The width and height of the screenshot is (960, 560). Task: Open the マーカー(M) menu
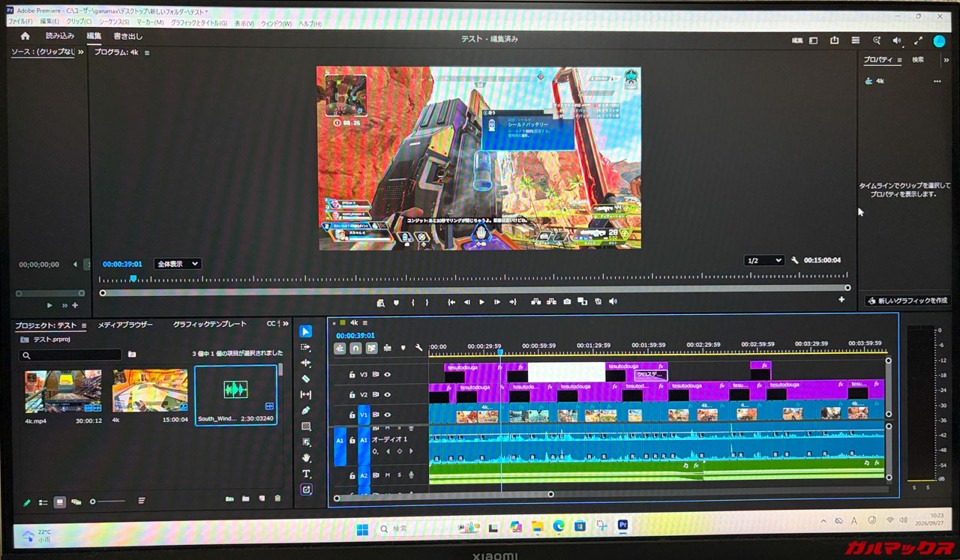[x=150, y=22]
